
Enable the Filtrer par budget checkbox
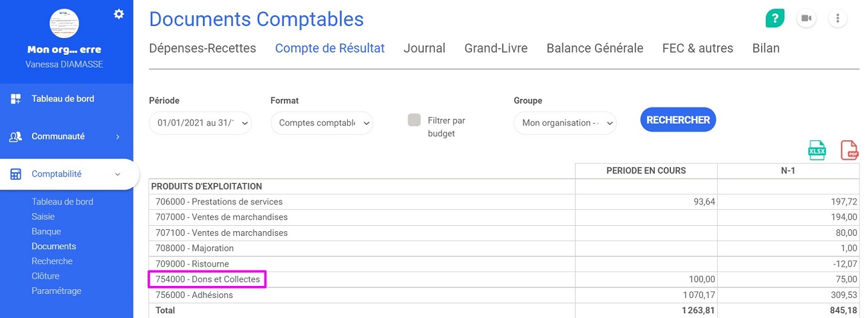[415, 120]
